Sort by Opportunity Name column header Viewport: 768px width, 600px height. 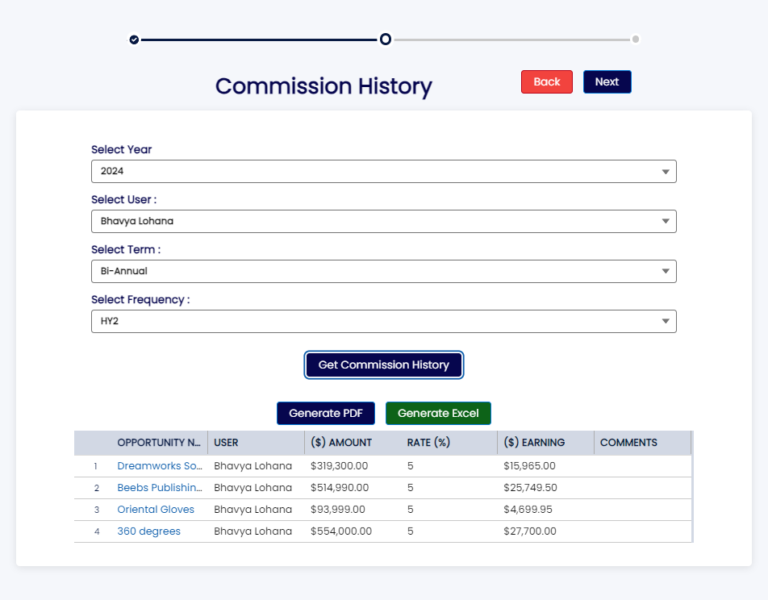pos(160,443)
